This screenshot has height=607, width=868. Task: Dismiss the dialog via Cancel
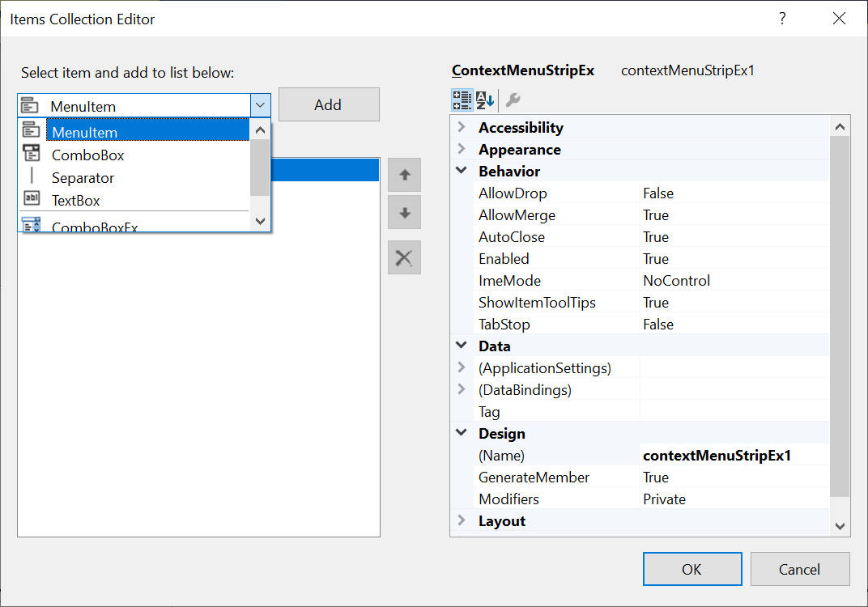800,569
